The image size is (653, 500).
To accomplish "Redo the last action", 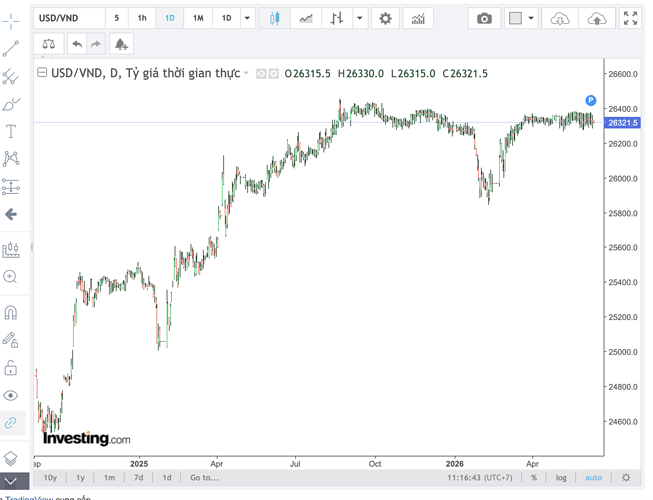I will [x=96, y=44].
